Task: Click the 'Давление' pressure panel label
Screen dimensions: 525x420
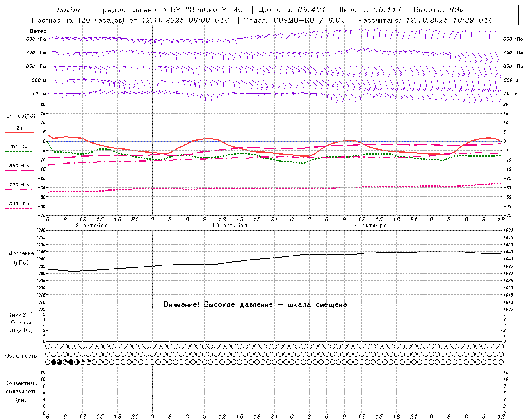Action: coord(21,253)
